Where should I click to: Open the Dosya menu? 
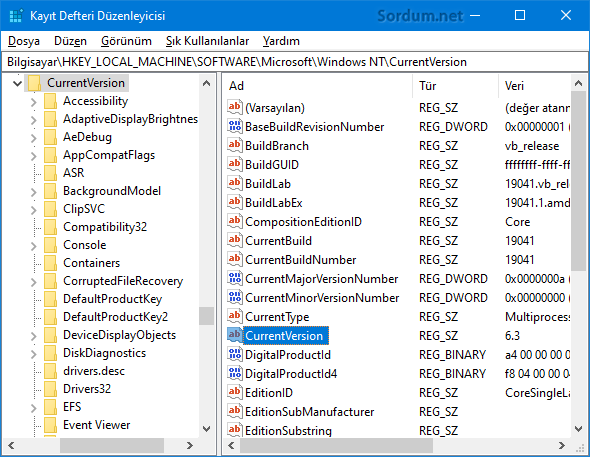coord(24,41)
